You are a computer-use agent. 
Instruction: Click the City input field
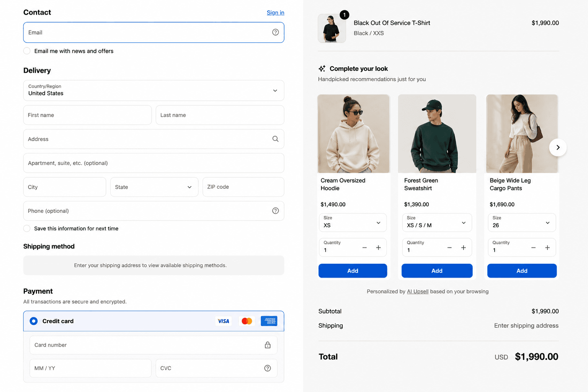point(65,187)
